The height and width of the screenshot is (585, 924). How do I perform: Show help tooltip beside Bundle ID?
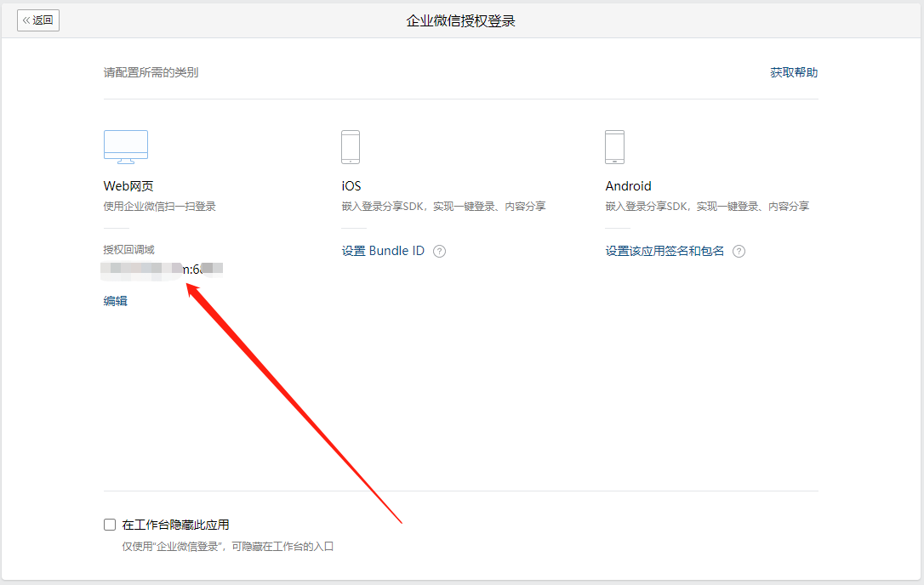pos(440,252)
